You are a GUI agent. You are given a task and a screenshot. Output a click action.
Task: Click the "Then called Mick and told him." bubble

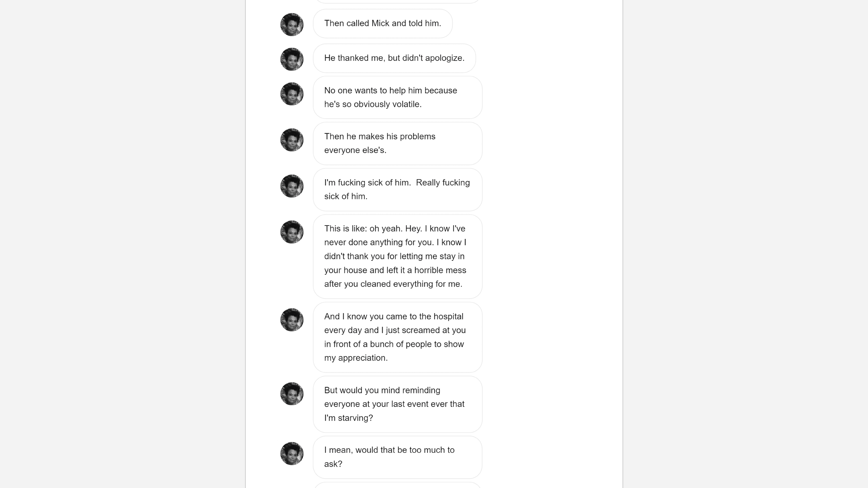tap(382, 23)
